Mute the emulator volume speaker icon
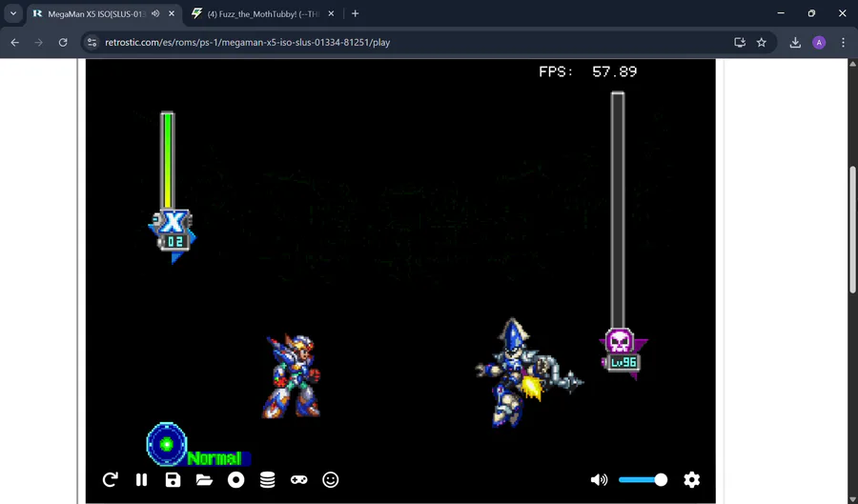The width and height of the screenshot is (858, 504). point(600,480)
